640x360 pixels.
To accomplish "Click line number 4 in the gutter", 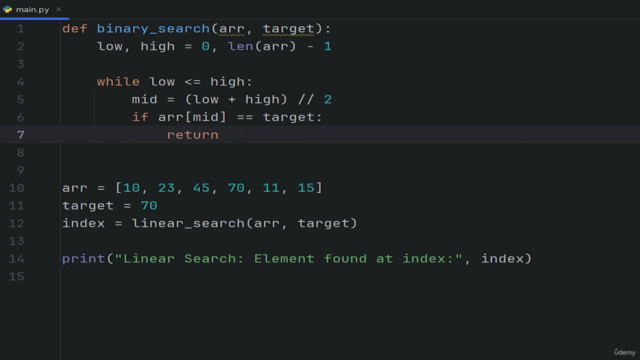I will [x=20, y=82].
